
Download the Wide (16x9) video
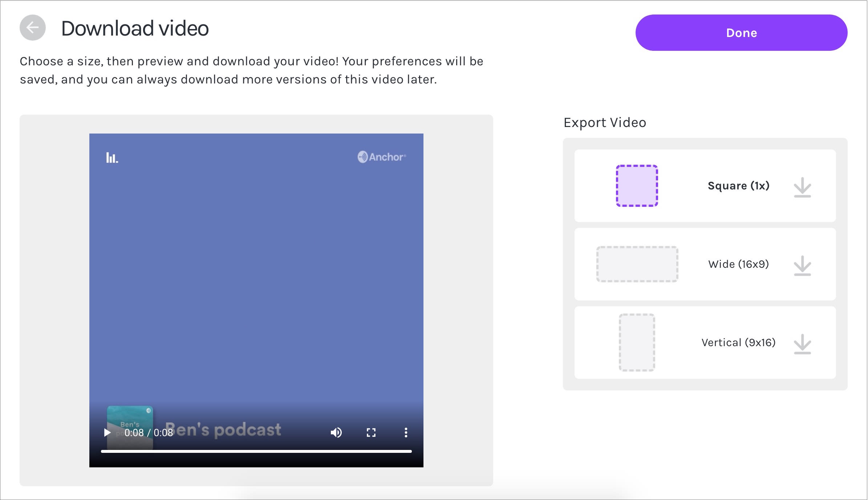802,266
